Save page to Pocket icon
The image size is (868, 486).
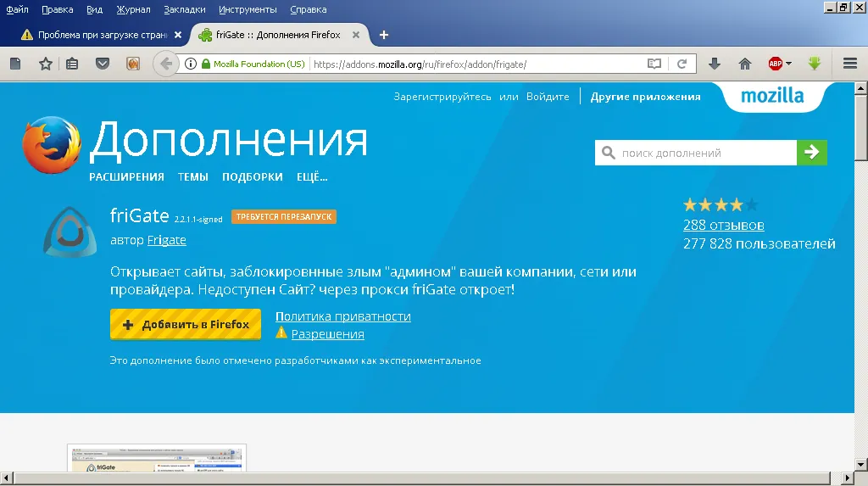click(x=103, y=64)
